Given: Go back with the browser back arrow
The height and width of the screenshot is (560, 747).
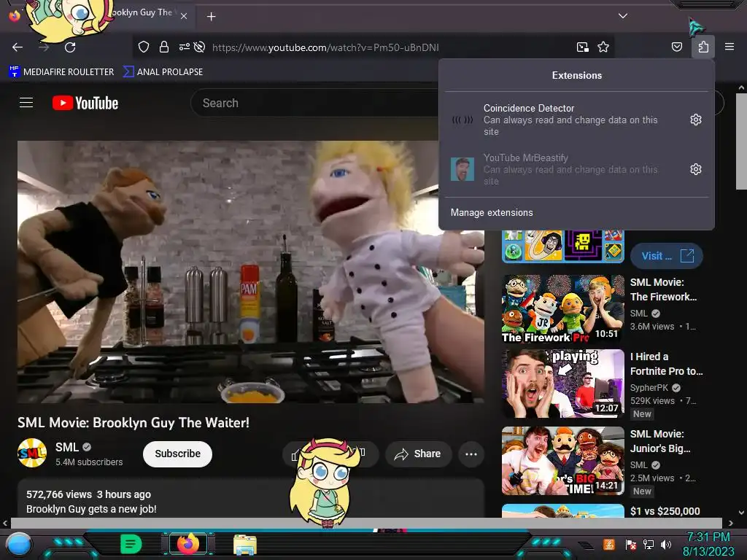Looking at the screenshot, I should pos(18,47).
